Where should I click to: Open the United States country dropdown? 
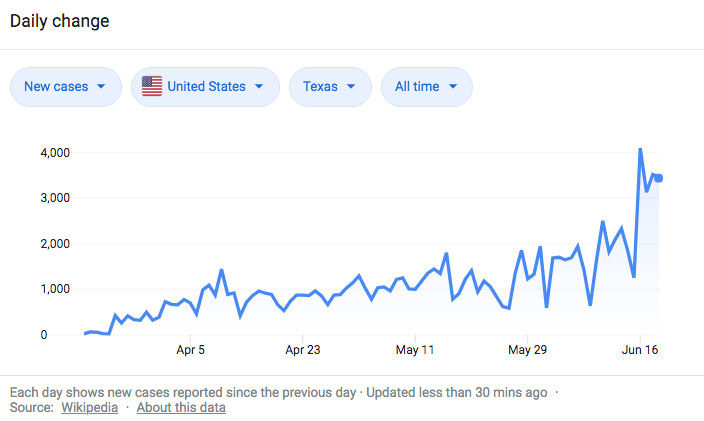click(205, 87)
